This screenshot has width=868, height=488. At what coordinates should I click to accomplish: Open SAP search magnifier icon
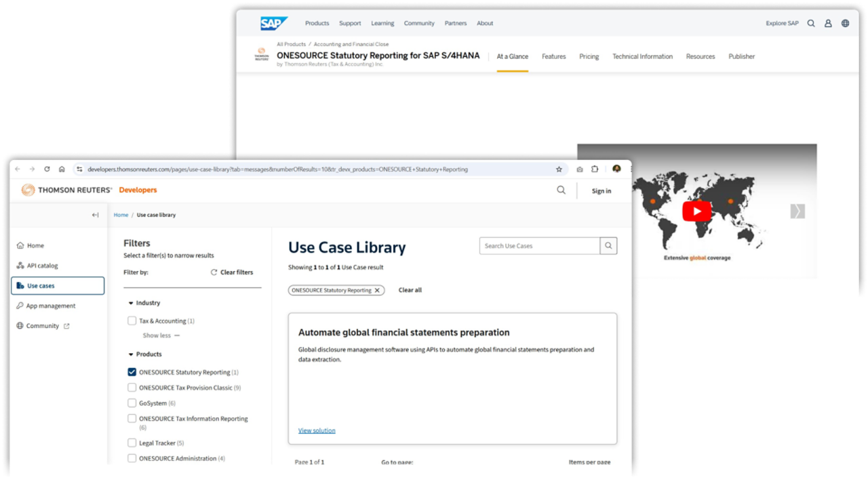[811, 23]
